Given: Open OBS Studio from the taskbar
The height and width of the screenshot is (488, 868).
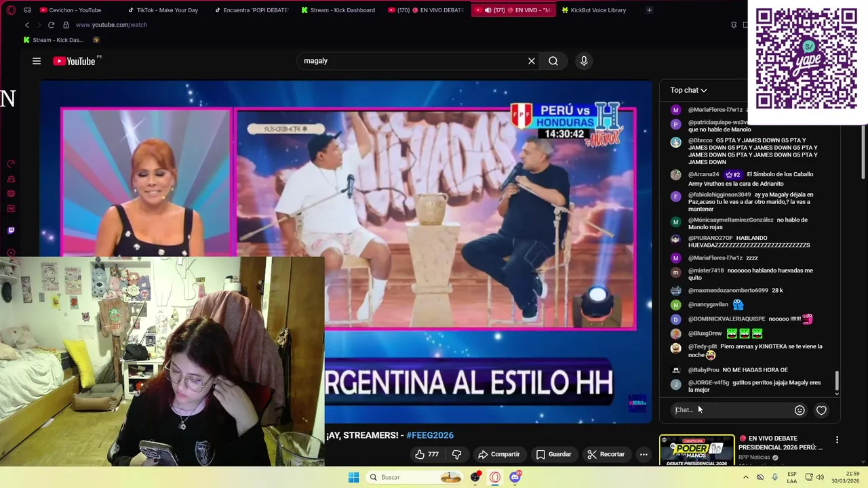Looking at the screenshot, I should point(475,477).
